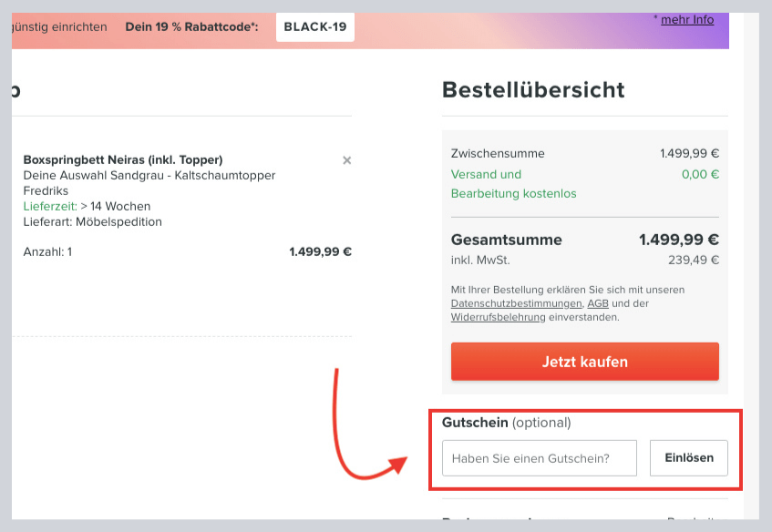Click the Gesamtsumme label
Image resolution: width=772 pixels, height=532 pixels.
(x=506, y=240)
